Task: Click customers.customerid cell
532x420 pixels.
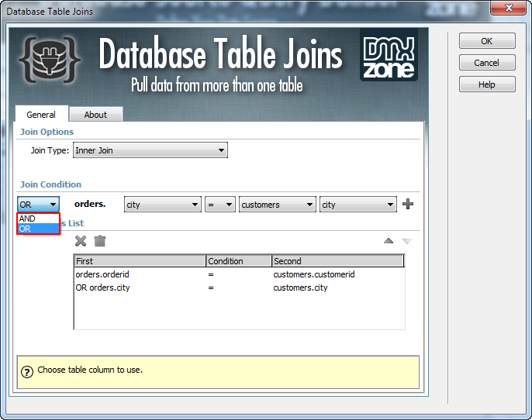Action: (x=314, y=274)
